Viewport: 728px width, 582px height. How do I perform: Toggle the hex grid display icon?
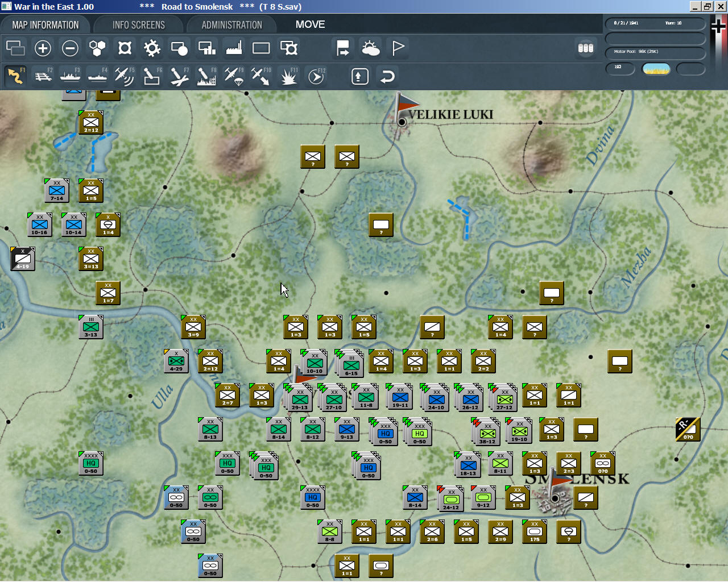click(97, 48)
